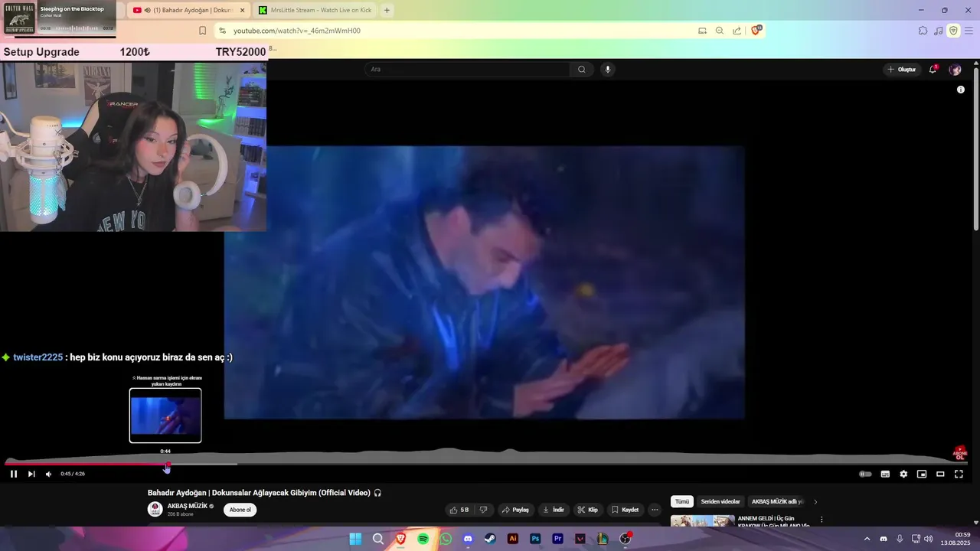Switch to miniplayer mode
The image size is (980, 551).
[922, 474]
